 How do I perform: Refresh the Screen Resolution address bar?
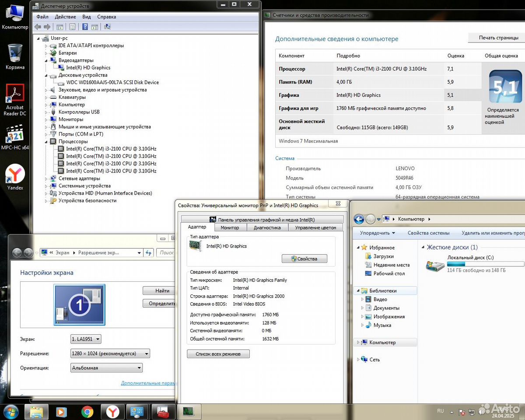(148, 252)
